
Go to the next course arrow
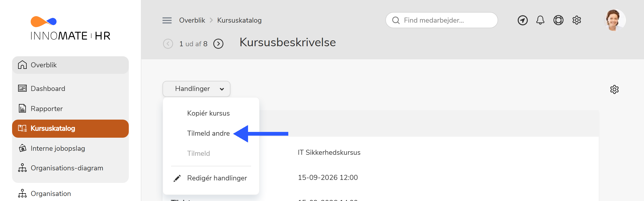click(218, 44)
